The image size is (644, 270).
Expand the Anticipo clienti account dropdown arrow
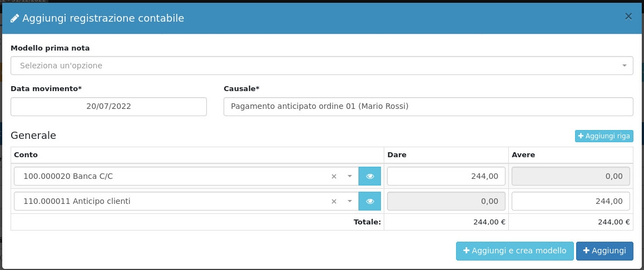[350, 201]
